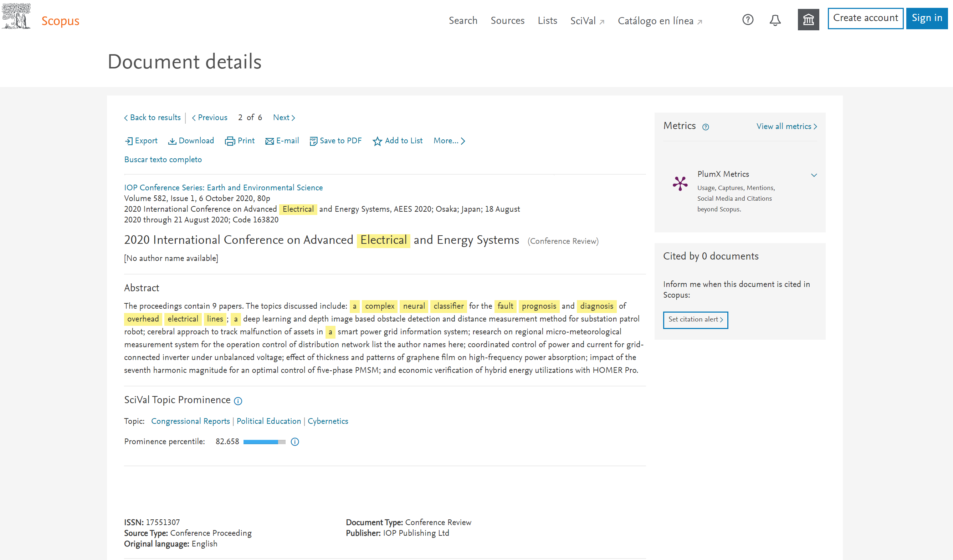This screenshot has width=953, height=560.
Task: Expand the PlumX Metrics section chevron
Action: [x=814, y=175]
